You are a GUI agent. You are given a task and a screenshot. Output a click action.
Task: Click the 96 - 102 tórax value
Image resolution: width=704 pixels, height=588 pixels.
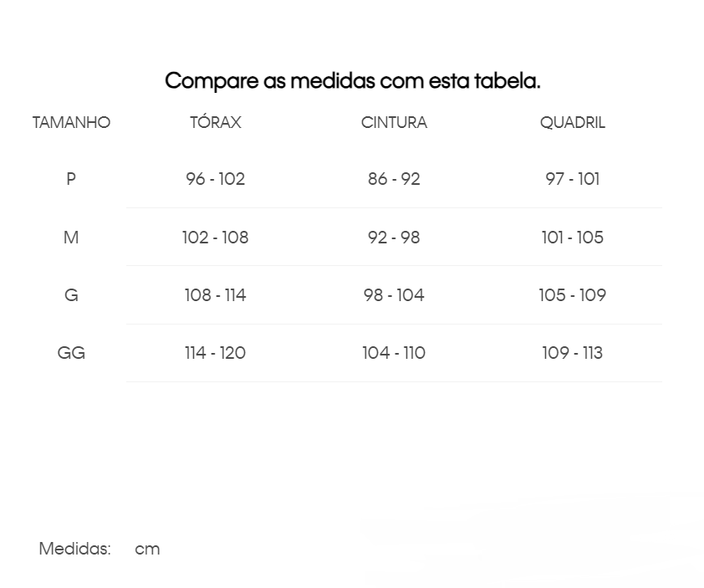[x=216, y=179]
